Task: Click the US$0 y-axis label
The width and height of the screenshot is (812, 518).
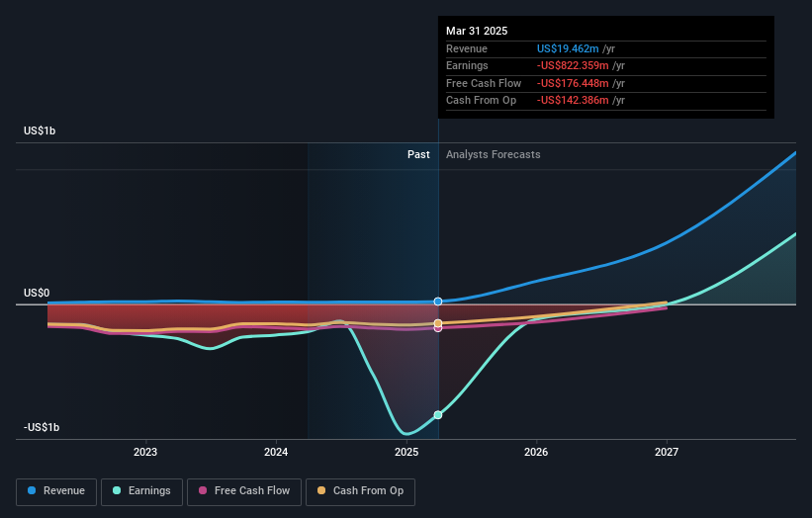Action: pos(37,293)
